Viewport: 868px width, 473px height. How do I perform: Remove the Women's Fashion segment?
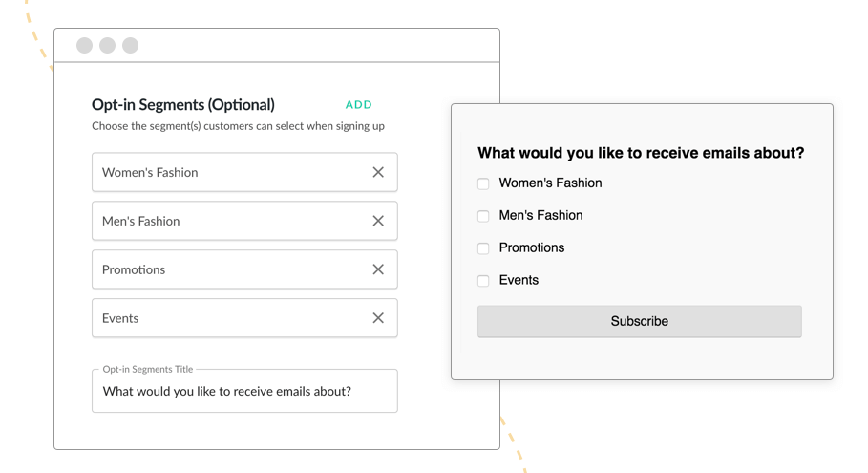(378, 172)
